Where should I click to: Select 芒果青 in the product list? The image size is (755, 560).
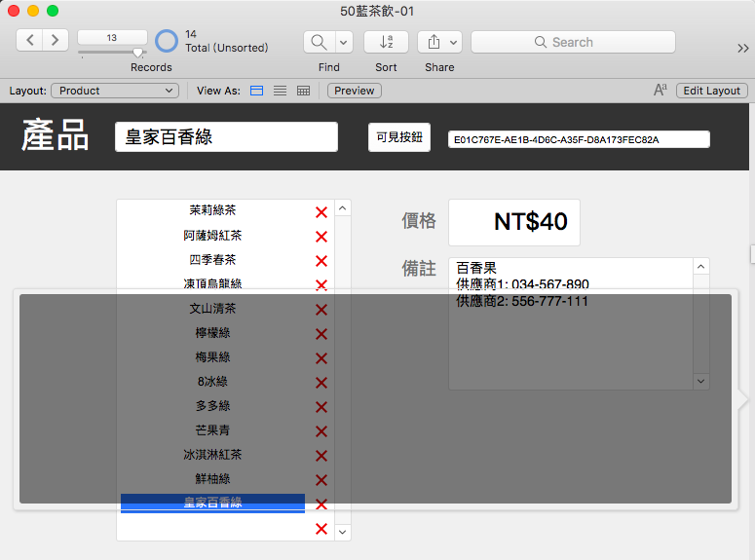(x=212, y=430)
